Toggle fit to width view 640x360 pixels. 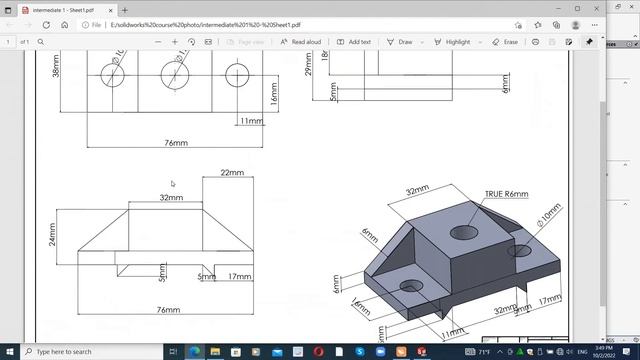(x=208, y=42)
